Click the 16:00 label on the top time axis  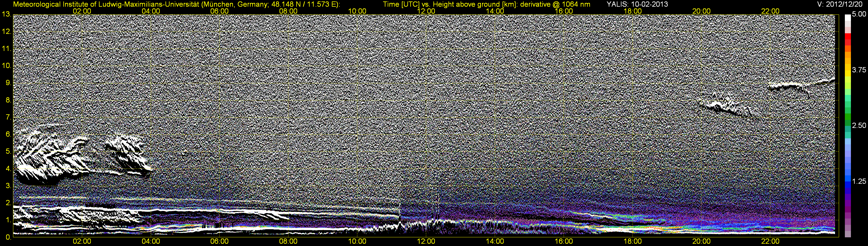coord(564,11)
